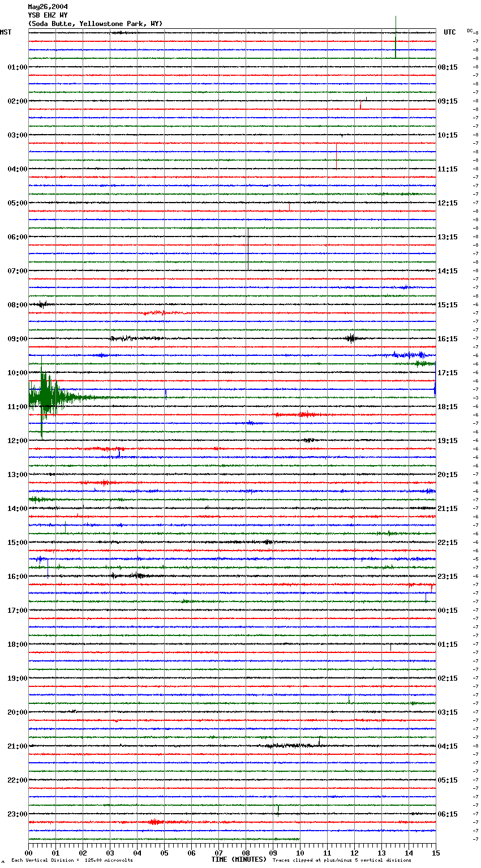The width and height of the screenshot is (481, 868).
Task: Click the 05:15 UTC time label
Action: click(448, 780)
